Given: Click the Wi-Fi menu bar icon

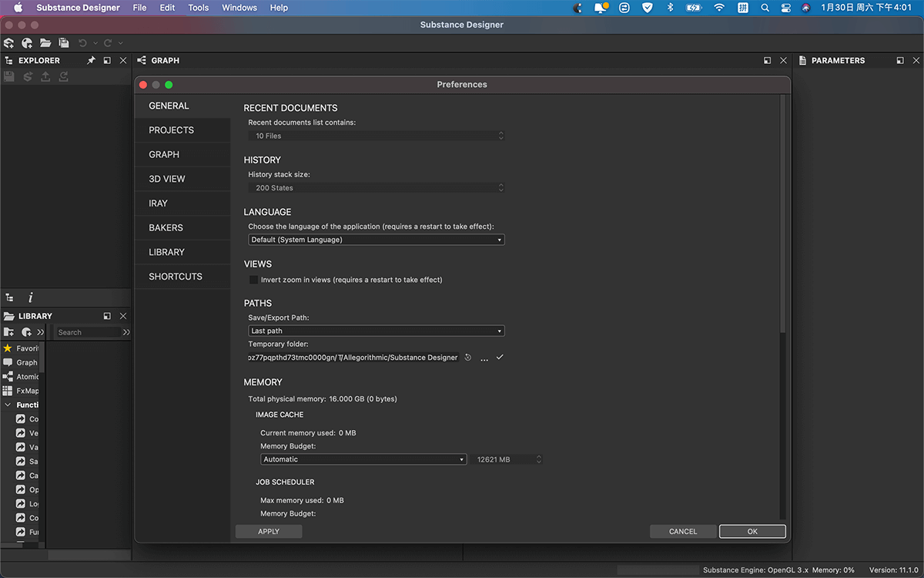Looking at the screenshot, I should [x=719, y=8].
